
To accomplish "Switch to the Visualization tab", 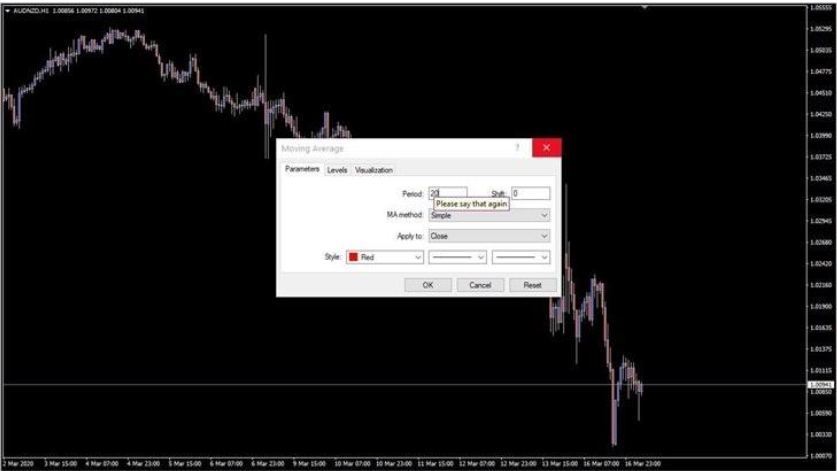I will tap(374, 170).
